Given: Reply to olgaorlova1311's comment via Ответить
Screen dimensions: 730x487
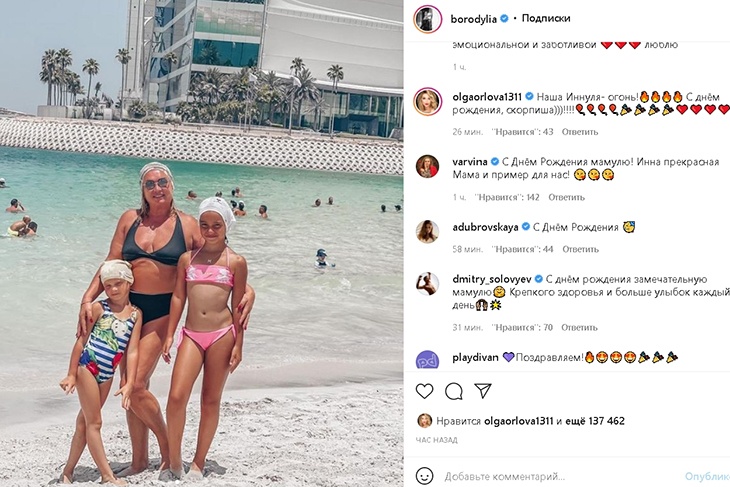Looking at the screenshot, I should tap(580, 132).
